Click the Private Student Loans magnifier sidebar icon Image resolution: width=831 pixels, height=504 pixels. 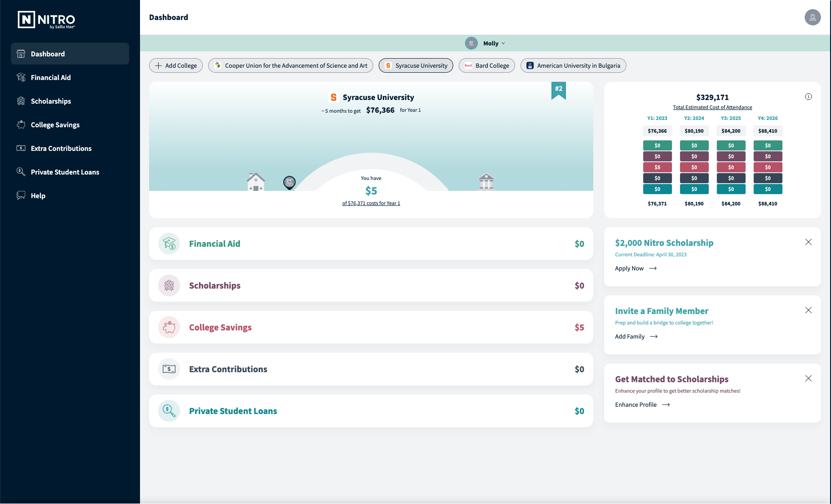(21, 172)
